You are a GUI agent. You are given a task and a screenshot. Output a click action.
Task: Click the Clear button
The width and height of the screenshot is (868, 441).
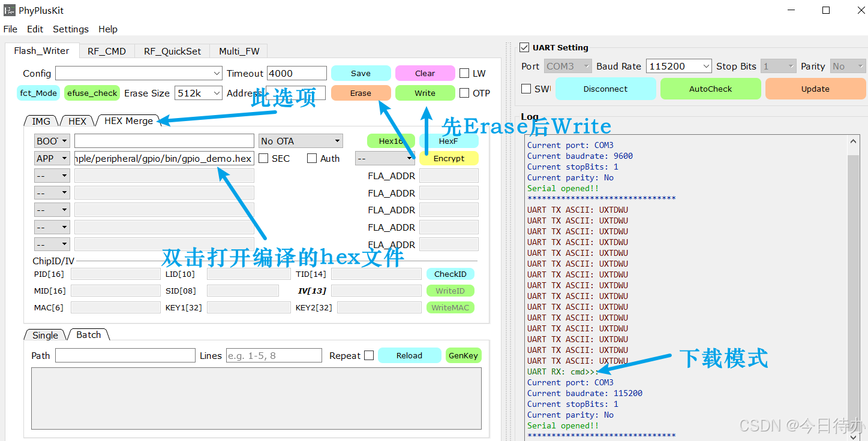pyautogui.click(x=425, y=73)
